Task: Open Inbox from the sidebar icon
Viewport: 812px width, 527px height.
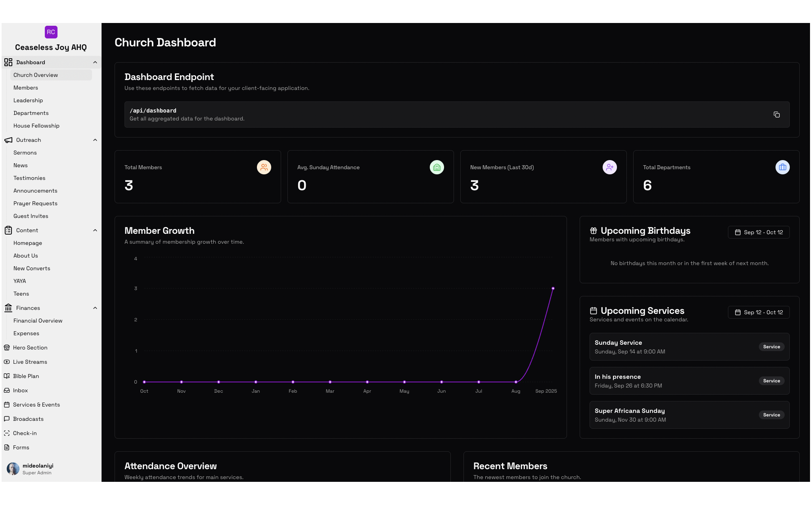Action: (x=7, y=390)
